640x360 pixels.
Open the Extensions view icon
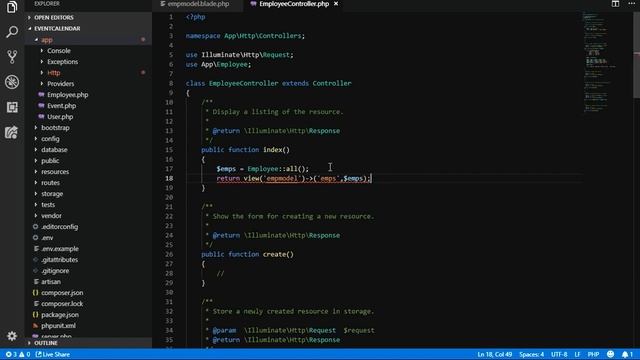coord(12,107)
